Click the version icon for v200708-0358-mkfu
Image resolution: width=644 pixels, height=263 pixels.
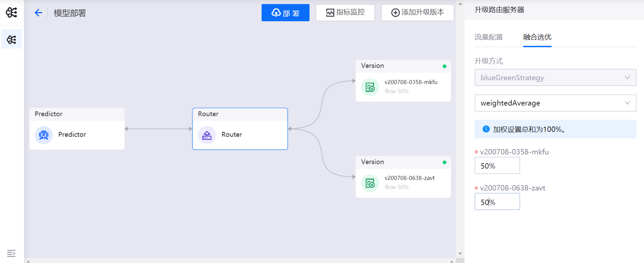click(370, 87)
